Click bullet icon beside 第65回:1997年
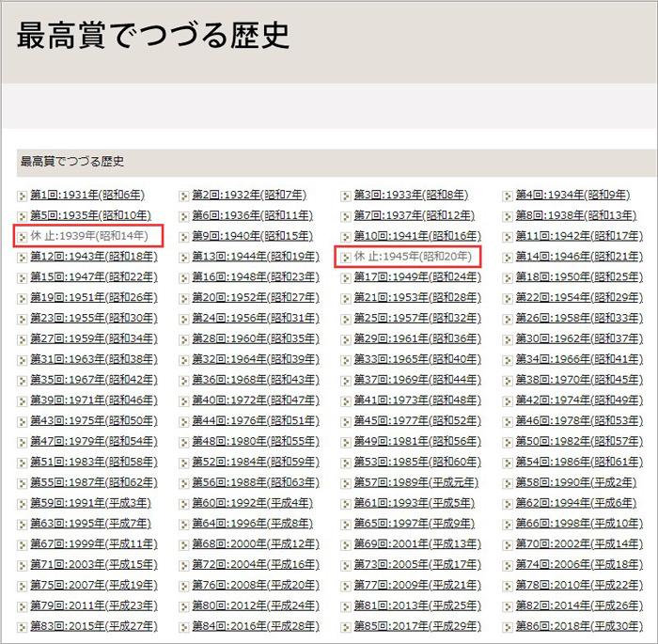Image resolution: width=658 pixels, height=644 pixels. [346, 526]
